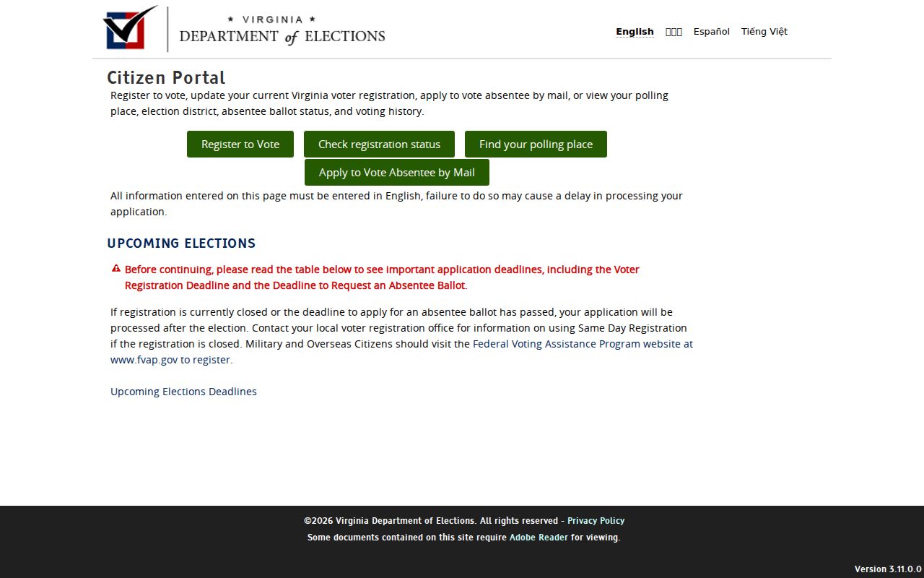Follow the Adobe Reader link
The height and width of the screenshot is (578, 924).
(539, 537)
